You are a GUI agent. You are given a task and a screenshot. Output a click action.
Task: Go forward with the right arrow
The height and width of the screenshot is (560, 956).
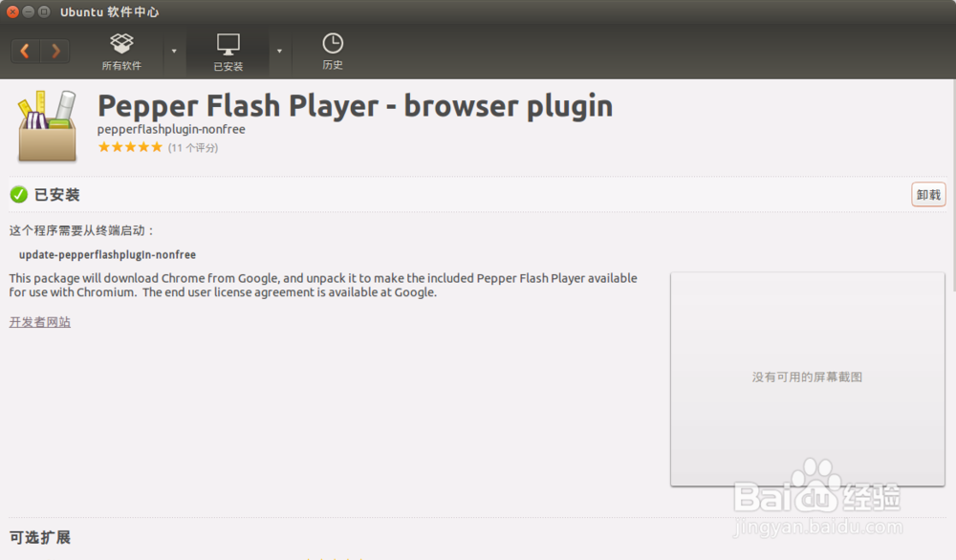click(x=55, y=51)
